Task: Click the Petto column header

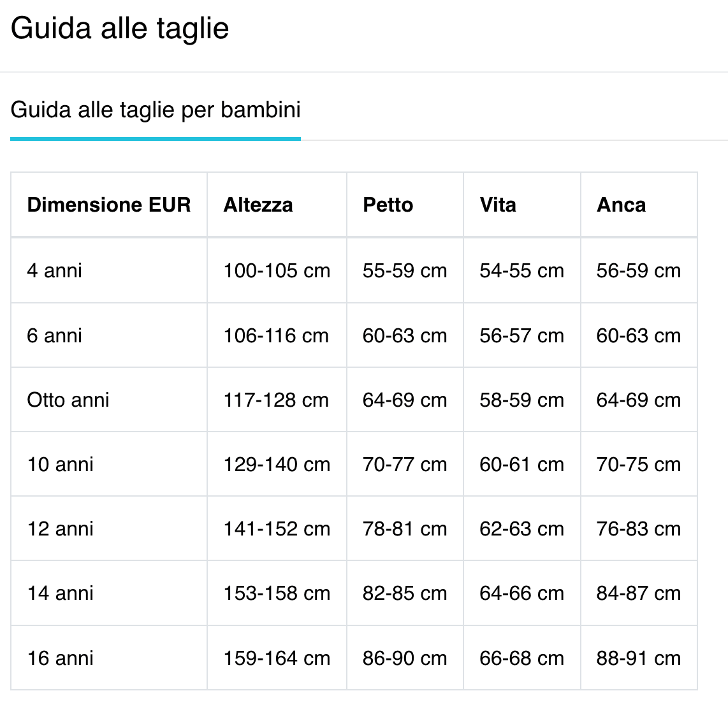Action: point(388,205)
